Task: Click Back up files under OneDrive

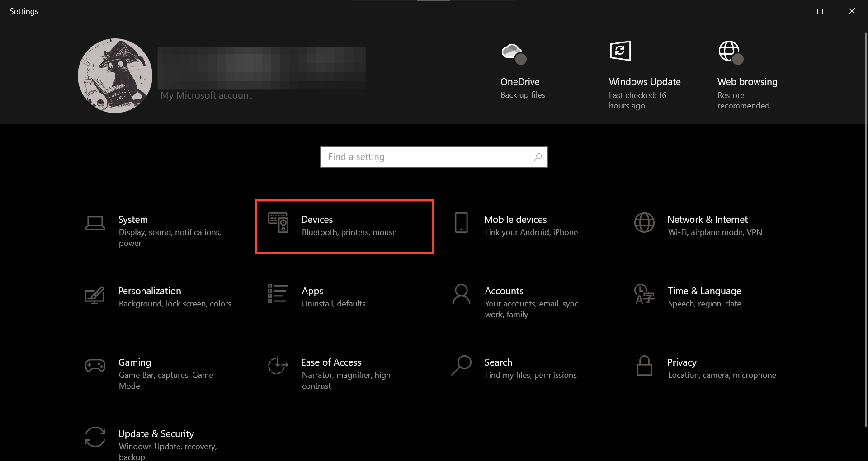Action: click(523, 95)
